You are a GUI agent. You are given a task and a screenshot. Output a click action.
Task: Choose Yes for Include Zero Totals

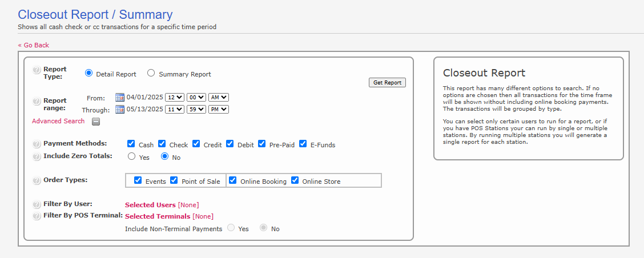132,156
